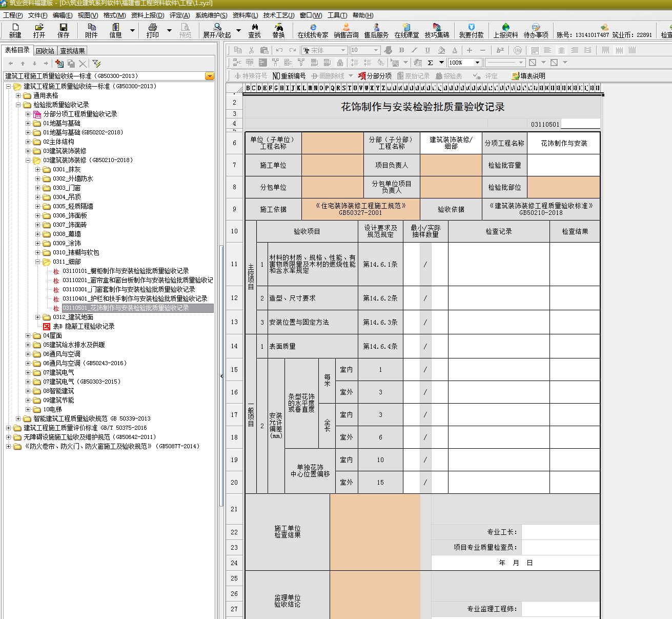672x619 pixels.
Task: Expand the 04屋面 folder
Action: tap(28, 335)
